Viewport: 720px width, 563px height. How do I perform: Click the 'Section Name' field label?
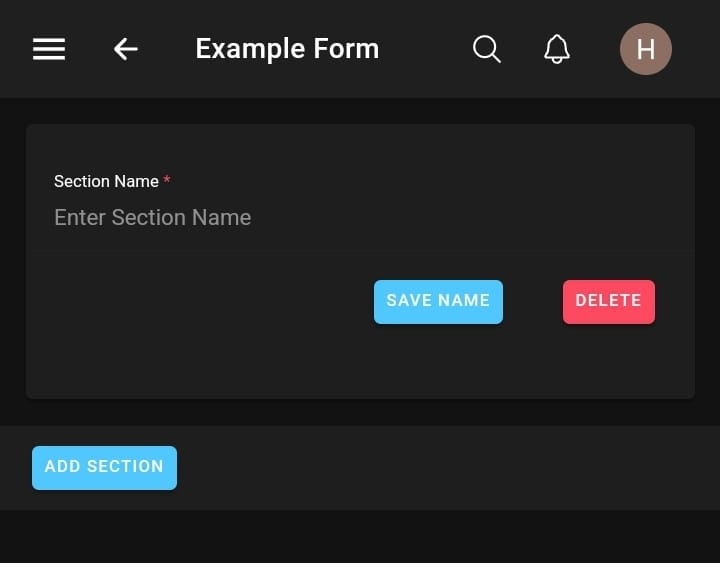click(x=106, y=181)
